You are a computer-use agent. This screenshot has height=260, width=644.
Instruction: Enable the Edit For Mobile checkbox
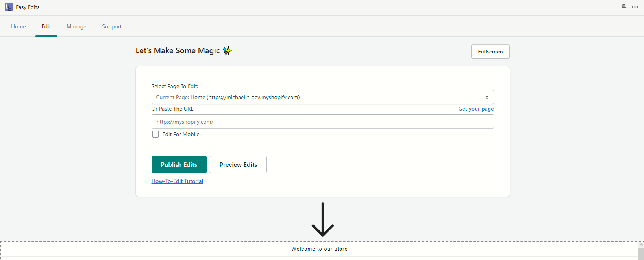[155, 134]
